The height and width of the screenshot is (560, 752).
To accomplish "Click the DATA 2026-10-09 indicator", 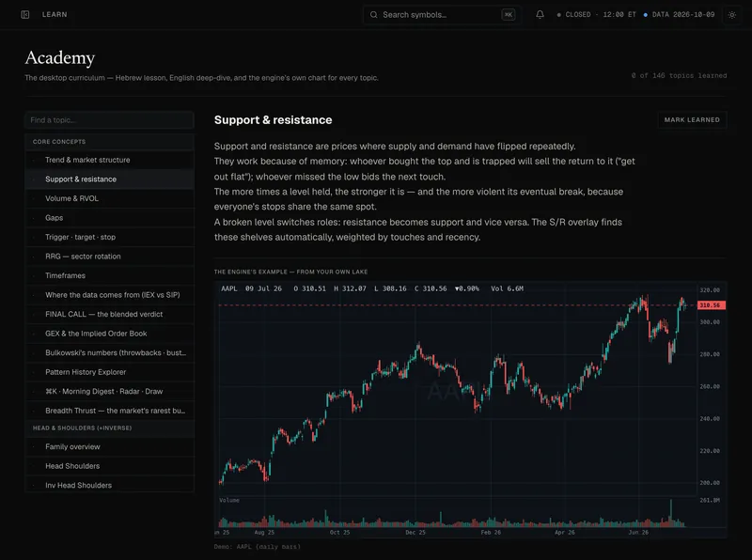I will [679, 15].
